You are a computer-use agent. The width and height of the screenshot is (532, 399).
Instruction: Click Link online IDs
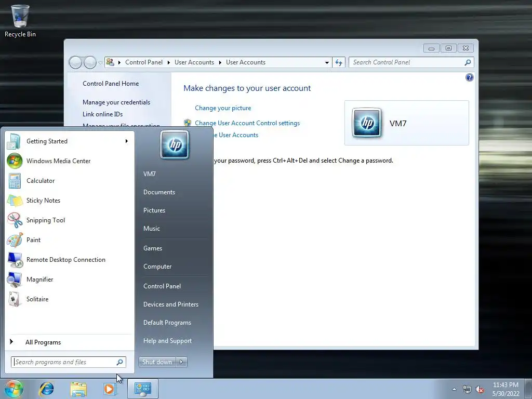(x=102, y=114)
